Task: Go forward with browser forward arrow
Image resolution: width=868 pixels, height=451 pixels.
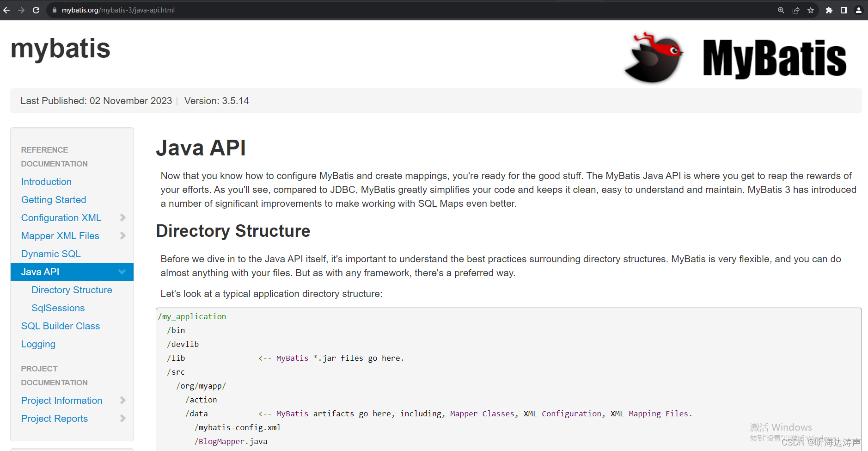Action: tap(21, 10)
